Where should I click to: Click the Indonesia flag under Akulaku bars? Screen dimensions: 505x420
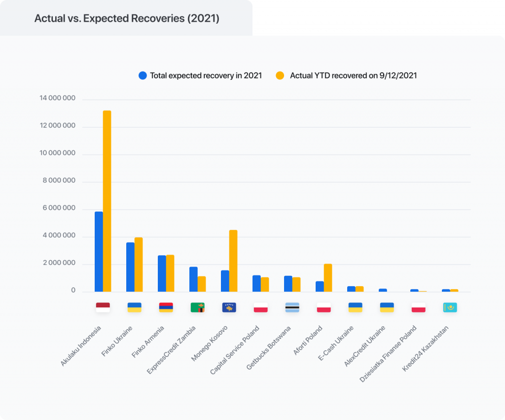(x=103, y=307)
